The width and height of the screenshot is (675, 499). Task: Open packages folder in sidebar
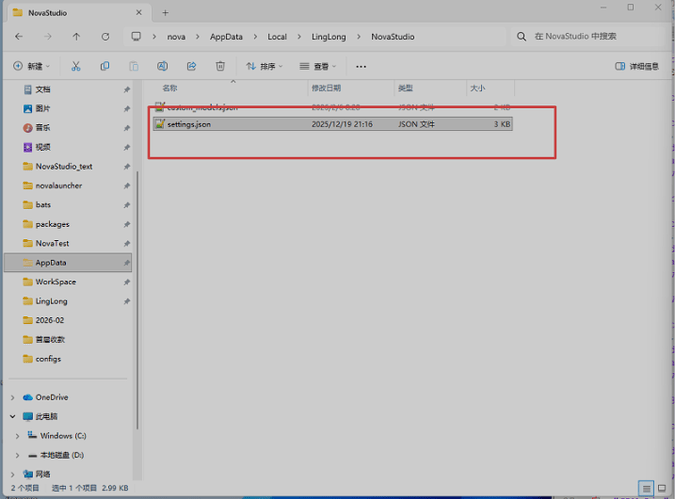pos(52,224)
